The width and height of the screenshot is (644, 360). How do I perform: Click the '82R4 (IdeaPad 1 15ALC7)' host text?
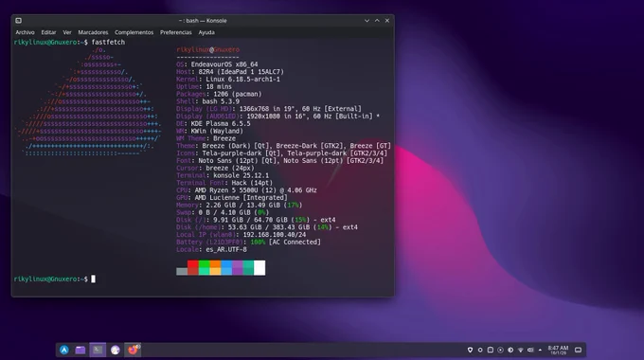241,72
